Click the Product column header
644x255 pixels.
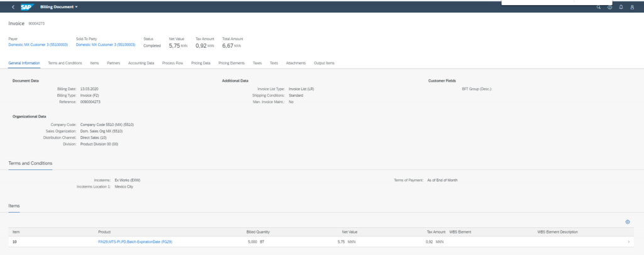tap(104, 232)
